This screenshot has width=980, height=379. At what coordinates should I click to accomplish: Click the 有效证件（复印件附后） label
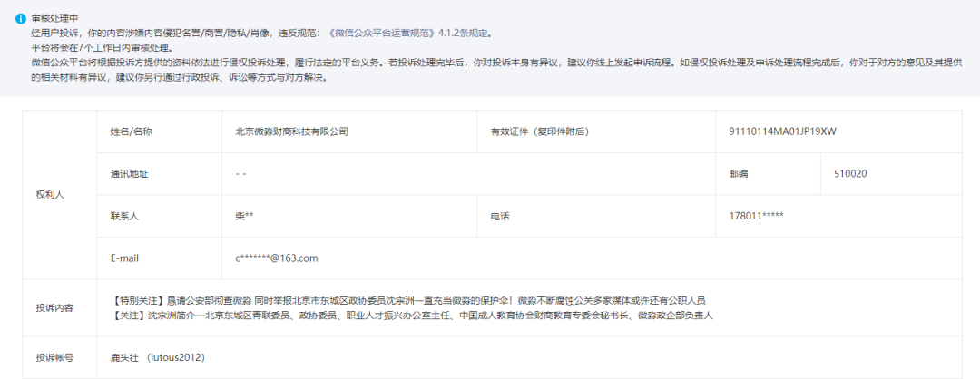540,131
